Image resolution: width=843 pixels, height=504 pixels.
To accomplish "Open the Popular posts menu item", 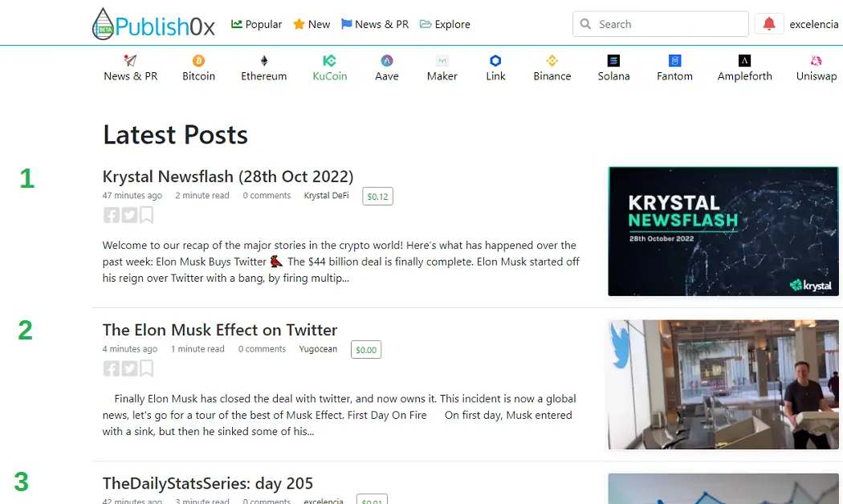I will [256, 24].
